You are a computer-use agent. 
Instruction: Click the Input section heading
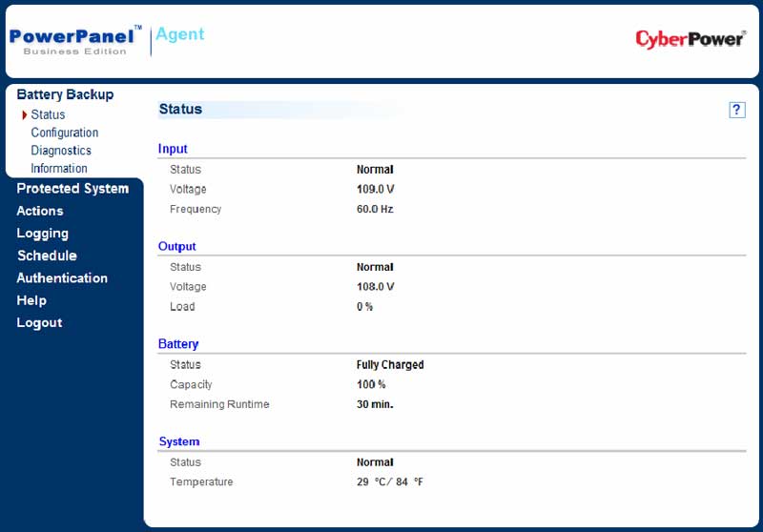click(173, 149)
